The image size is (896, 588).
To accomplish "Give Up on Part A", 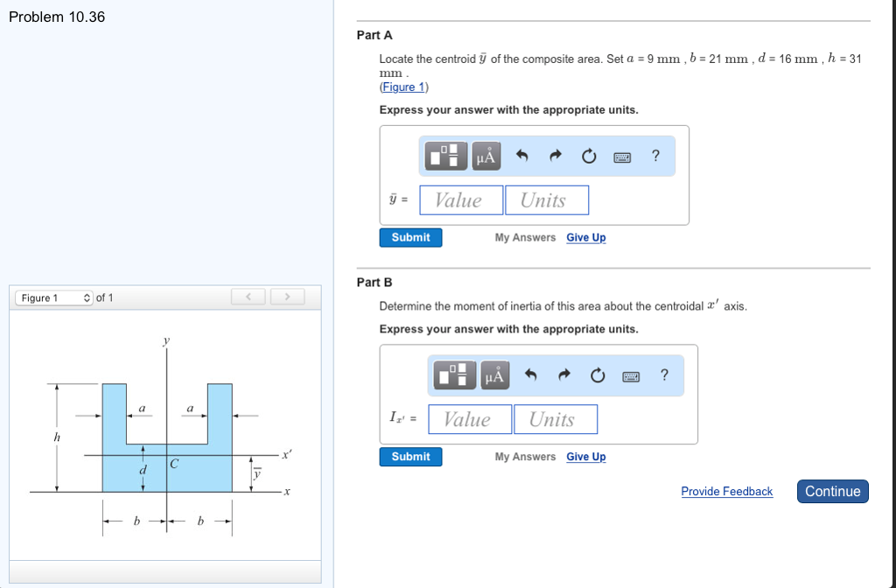I will point(585,237).
